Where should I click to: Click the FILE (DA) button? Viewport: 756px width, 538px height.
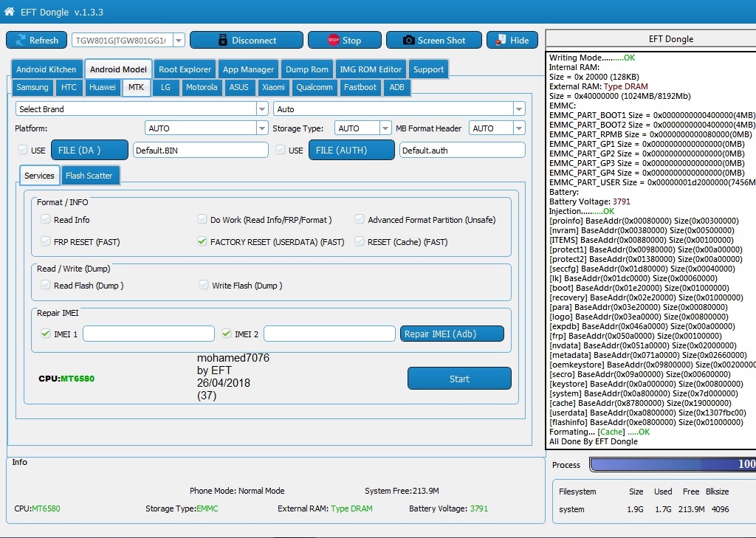tap(89, 150)
